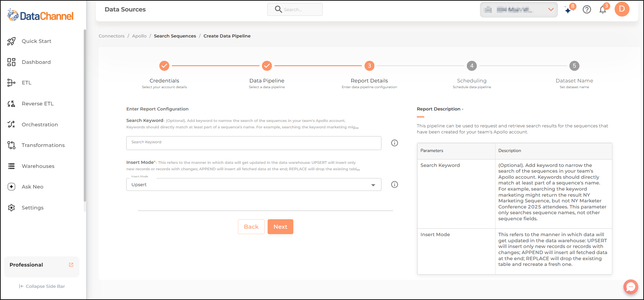Click Enter Report Configuration heading
The height and width of the screenshot is (300, 644).
pos(157,109)
